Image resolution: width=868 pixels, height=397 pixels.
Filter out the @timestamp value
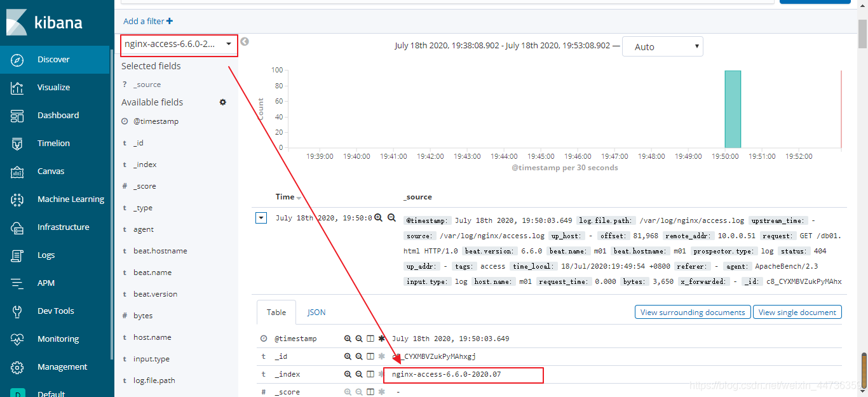coord(359,339)
